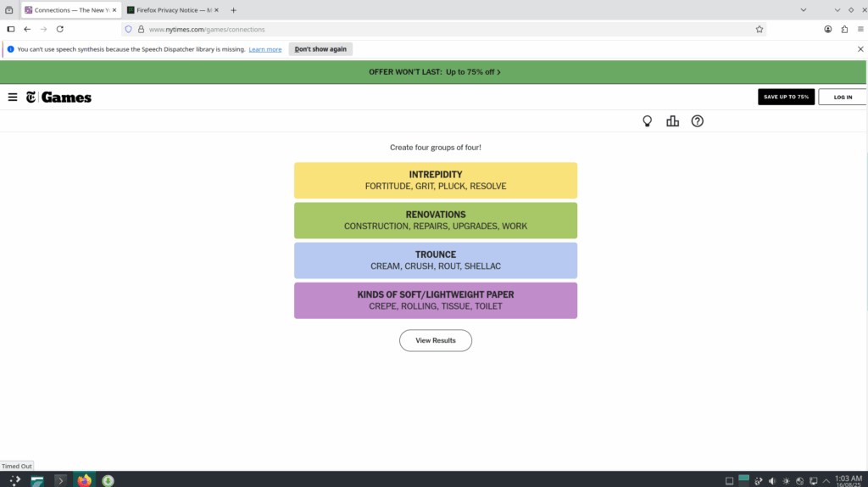
Task: Bookmark this page with the star icon
Action: tap(759, 29)
